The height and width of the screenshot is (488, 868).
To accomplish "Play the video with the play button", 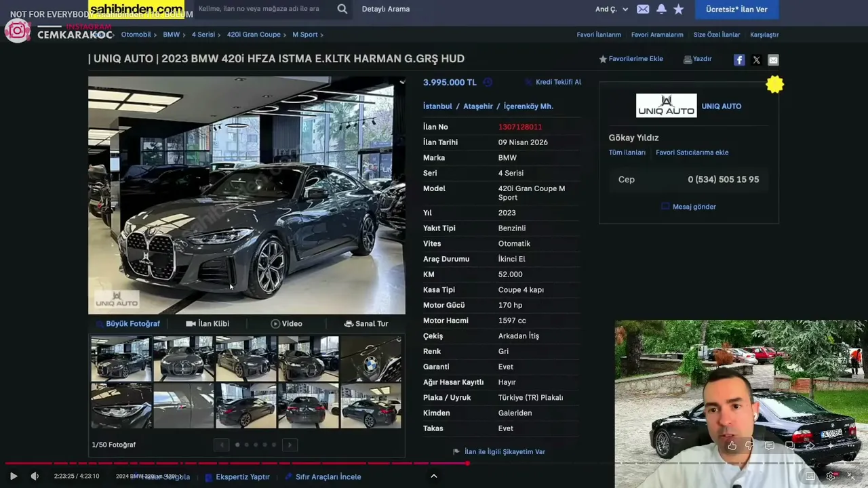I will pos(14,476).
